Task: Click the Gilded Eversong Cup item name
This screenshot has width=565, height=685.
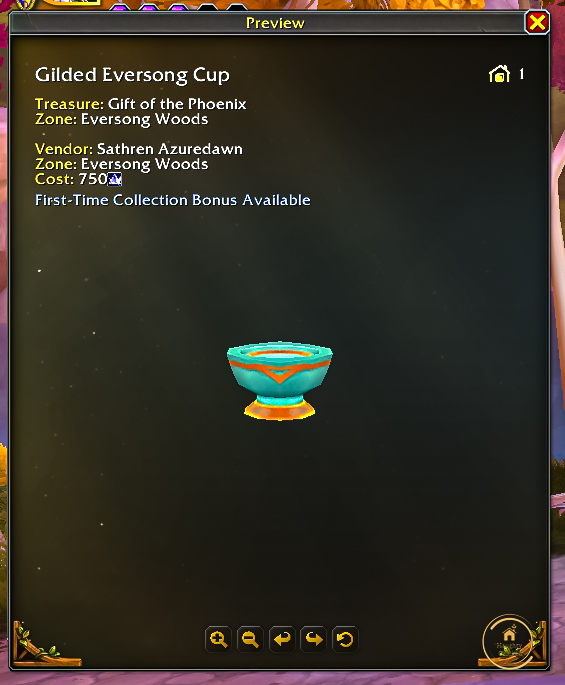Action: (132, 75)
